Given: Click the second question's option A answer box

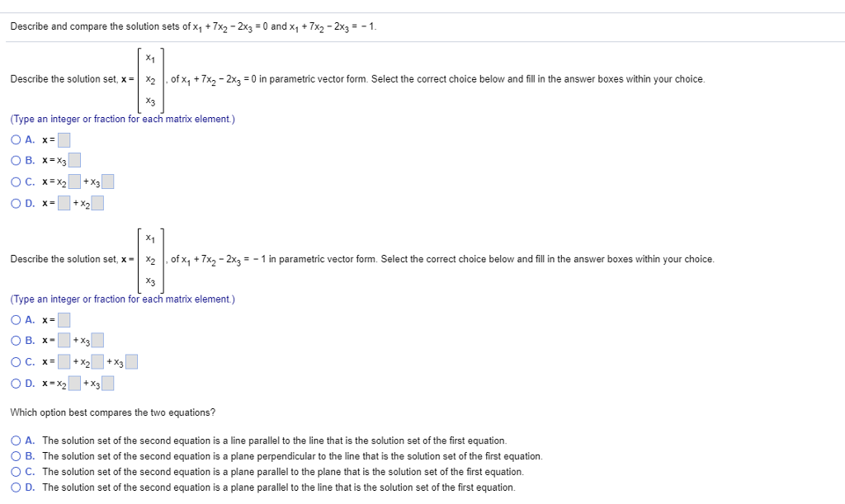Looking at the screenshot, I should [63, 319].
